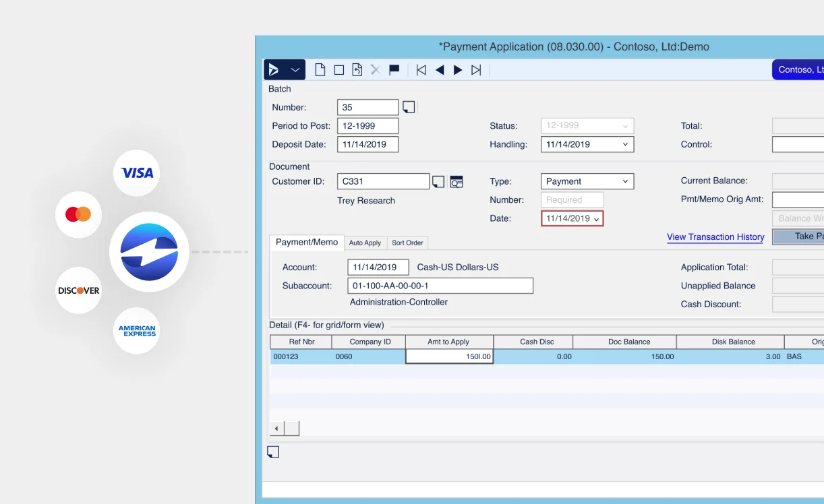Screen dimensions: 824x504
Task: Click the Trey Research customer name
Action: [x=366, y=201]
